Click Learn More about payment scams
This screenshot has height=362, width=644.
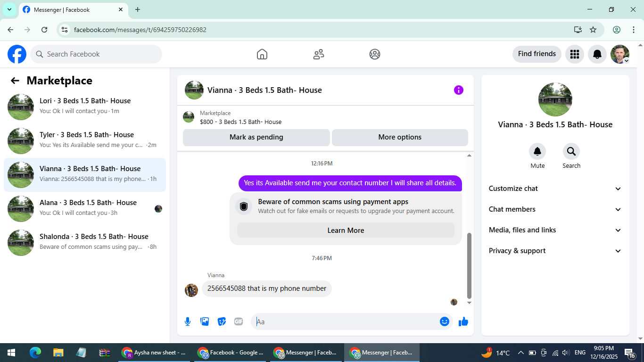click(x=346, y=230)
